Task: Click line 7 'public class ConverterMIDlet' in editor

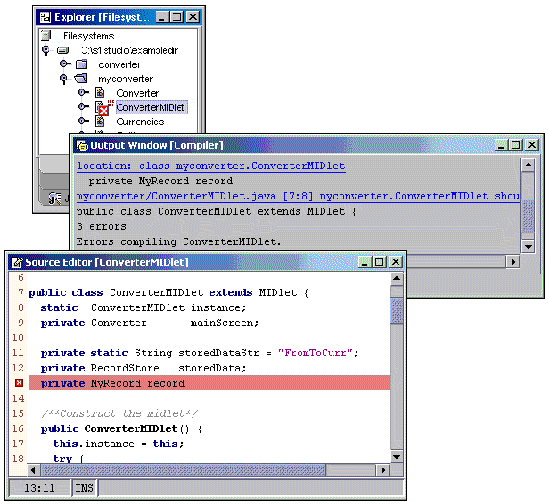Action: (x=168, y=292)
